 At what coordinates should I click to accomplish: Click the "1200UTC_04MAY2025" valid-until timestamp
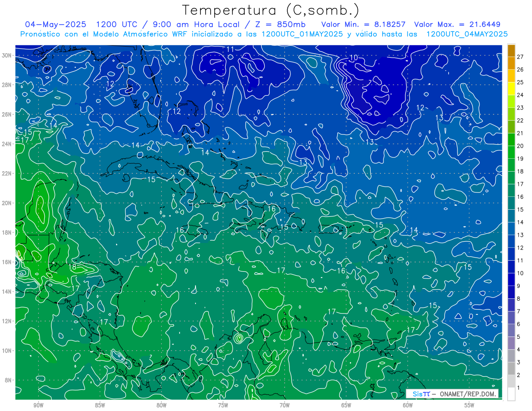click(467, 34)
